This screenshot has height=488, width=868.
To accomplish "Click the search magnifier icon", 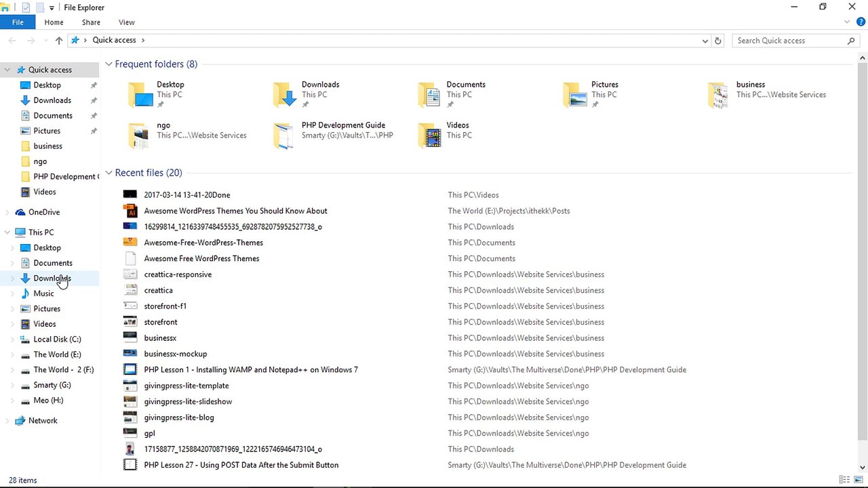I will [852, 41].
